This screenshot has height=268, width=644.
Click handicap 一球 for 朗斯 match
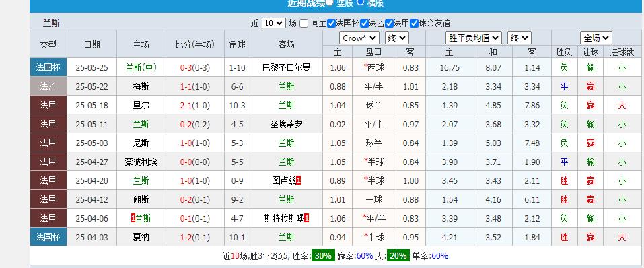tap(373, 200)
